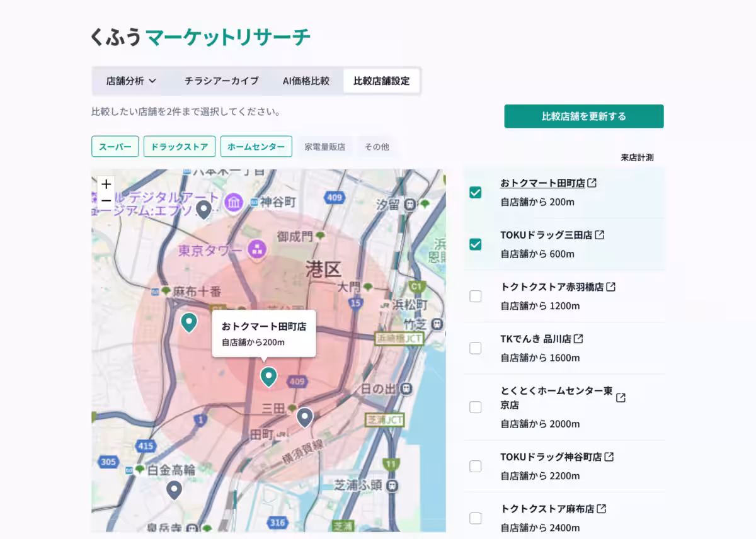Open the external link icon beside トクトクストア麻布店
Image resolution: width=756 pixels, height=539 pixels.
pyautogui.click(x=602, y=508)
